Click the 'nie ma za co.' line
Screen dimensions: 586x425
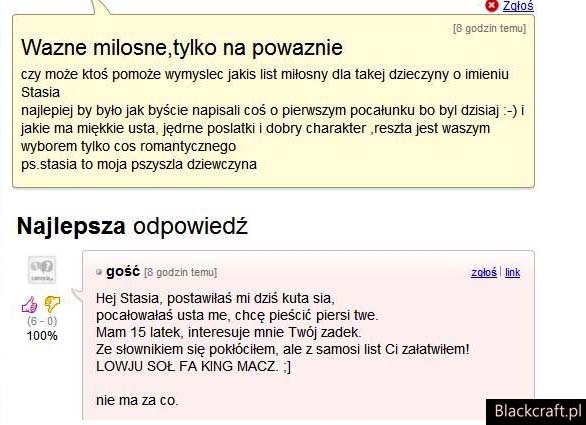(137, 400)
